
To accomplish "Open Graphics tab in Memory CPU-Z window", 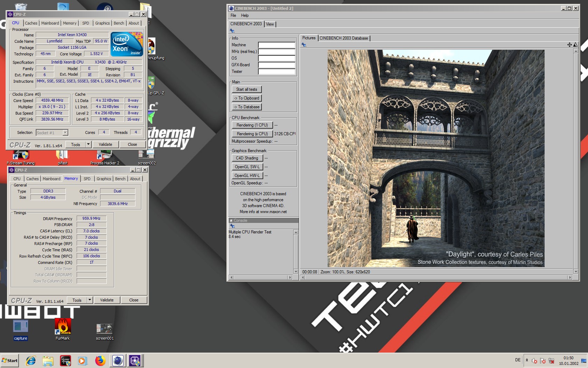I will pos(104,179).
